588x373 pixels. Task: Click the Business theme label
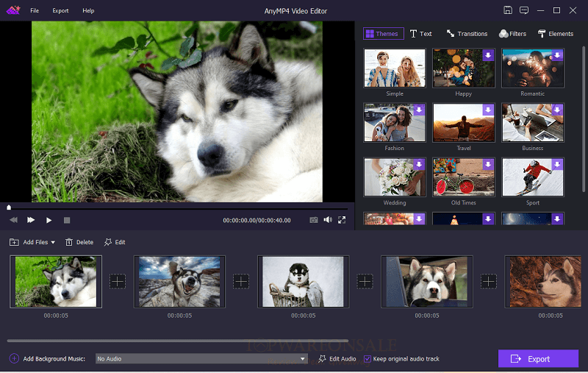coord(532,148)
